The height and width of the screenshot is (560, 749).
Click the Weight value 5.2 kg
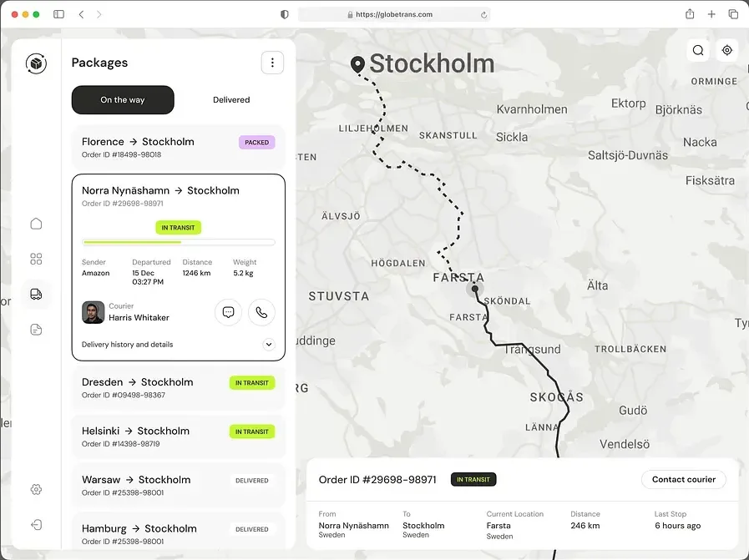[243, 273]
